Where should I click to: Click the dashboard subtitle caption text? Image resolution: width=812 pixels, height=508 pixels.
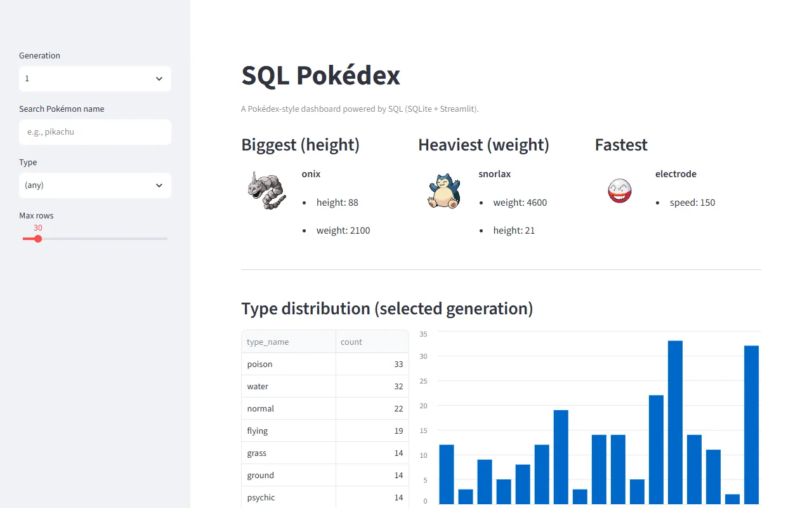tap(360, 109)
